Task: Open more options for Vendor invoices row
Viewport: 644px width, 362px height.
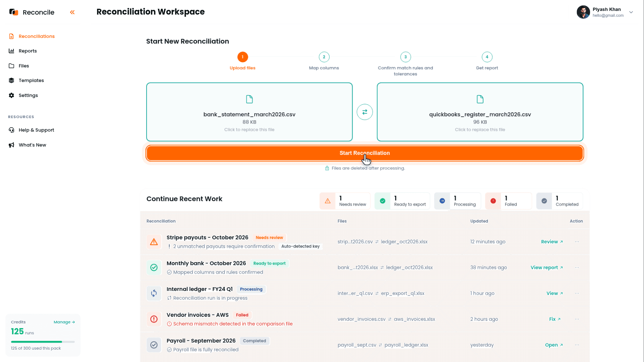Action: pyautogui.click(x=577, y=319)
